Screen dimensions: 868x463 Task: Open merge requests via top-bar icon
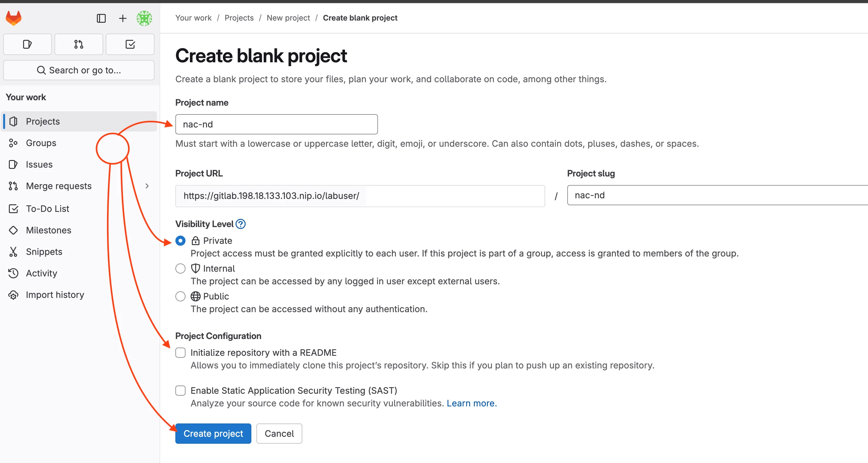tap(79, 44)
